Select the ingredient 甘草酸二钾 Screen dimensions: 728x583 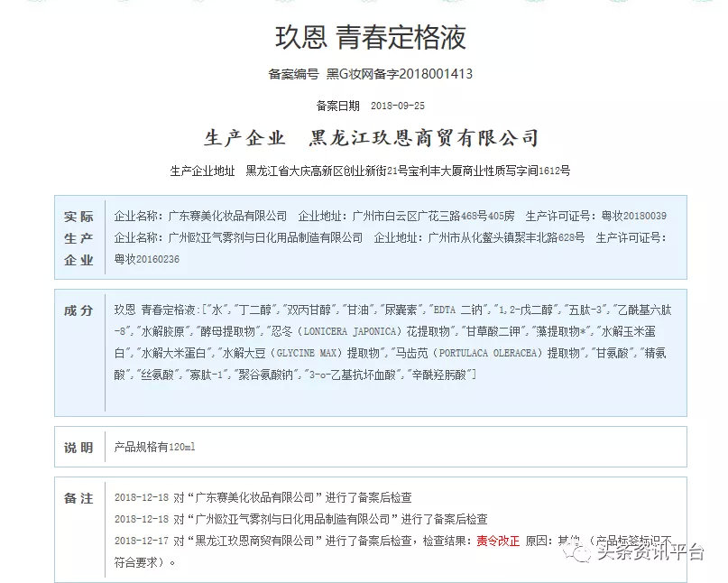pos(493,332)
